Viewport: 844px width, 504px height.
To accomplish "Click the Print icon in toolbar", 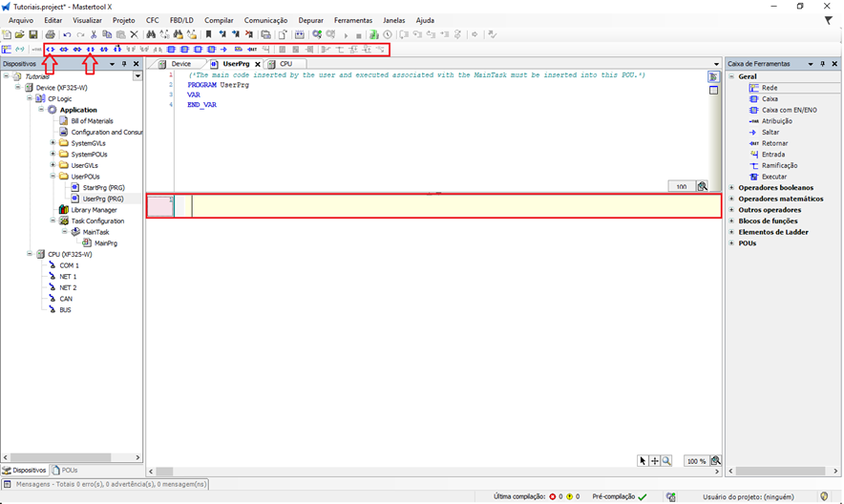I will (x=51, y=34).
